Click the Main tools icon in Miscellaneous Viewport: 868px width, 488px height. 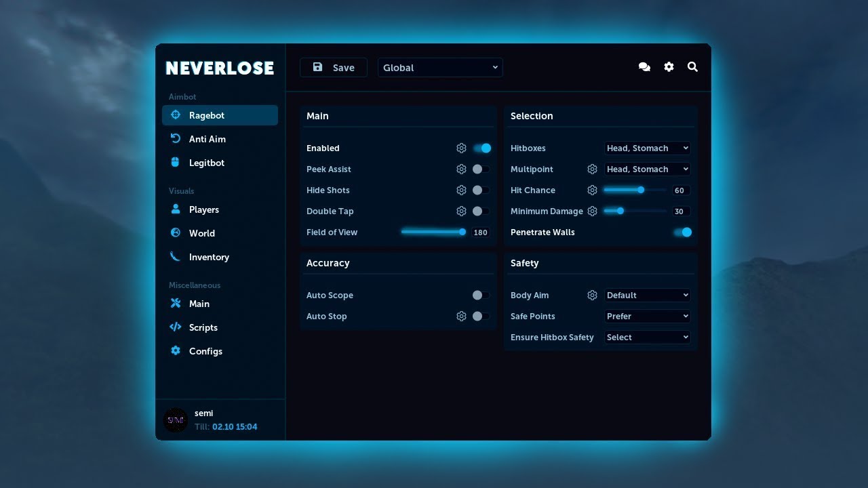[x=176, y=303]
